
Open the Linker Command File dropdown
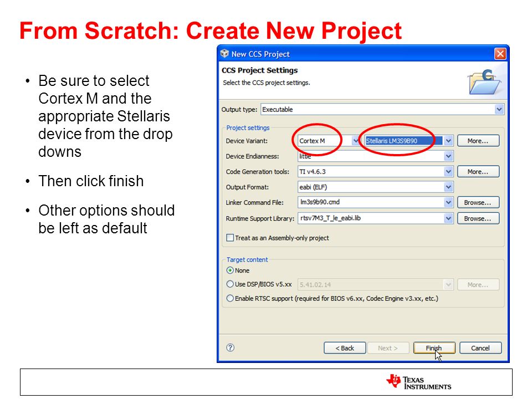point(448,202)
